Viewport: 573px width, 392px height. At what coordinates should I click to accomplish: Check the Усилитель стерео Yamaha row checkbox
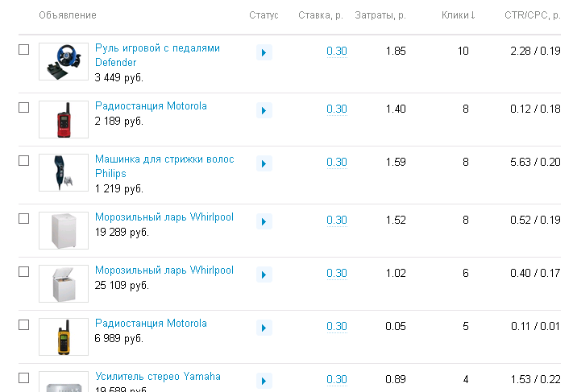24,377
